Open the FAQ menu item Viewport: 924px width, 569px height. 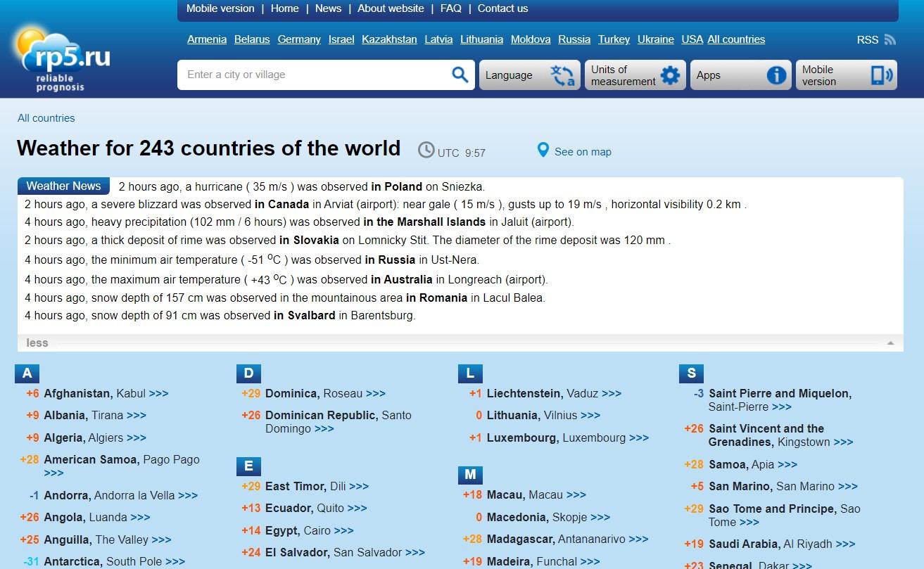point(450,8)
